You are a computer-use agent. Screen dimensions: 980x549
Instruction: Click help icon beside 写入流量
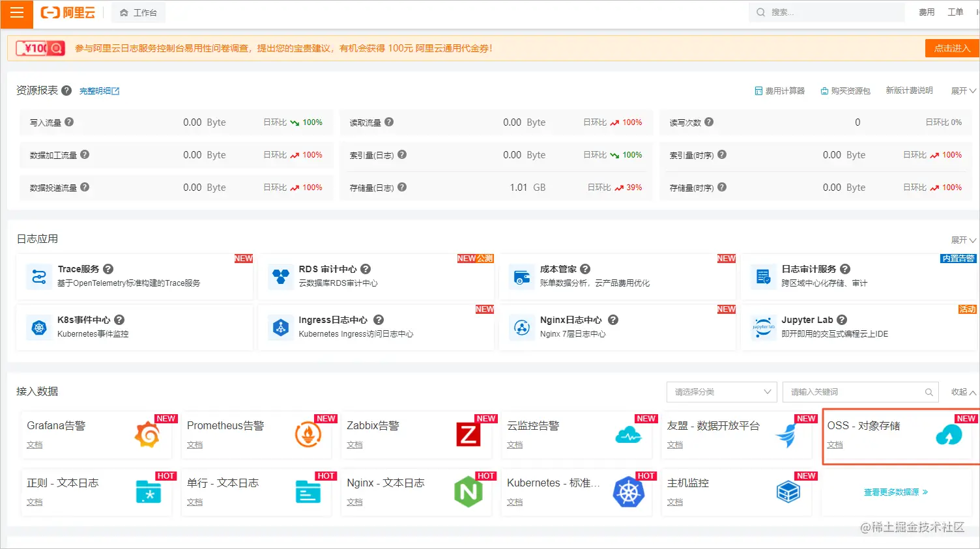(x=69, y=122)
